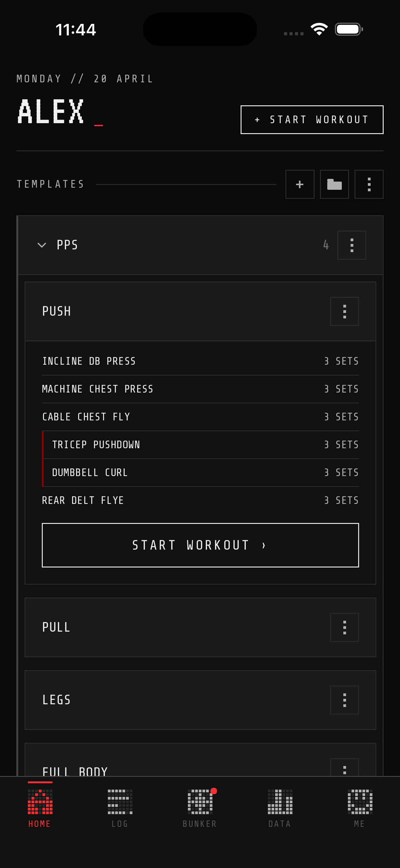Screen dimensions: 400x868
Task: Open PPS folder three-dot menu
Action: [x=352, y=245]
